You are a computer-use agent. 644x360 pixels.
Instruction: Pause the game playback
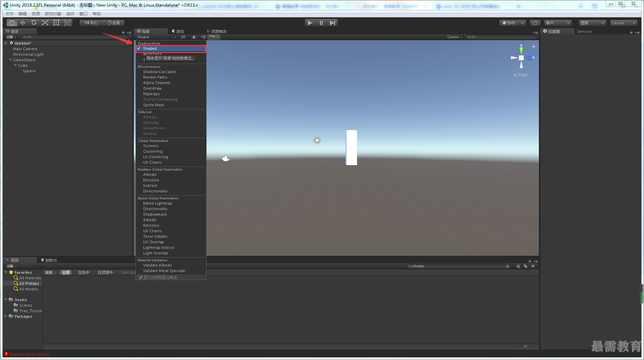pos(321,23)
